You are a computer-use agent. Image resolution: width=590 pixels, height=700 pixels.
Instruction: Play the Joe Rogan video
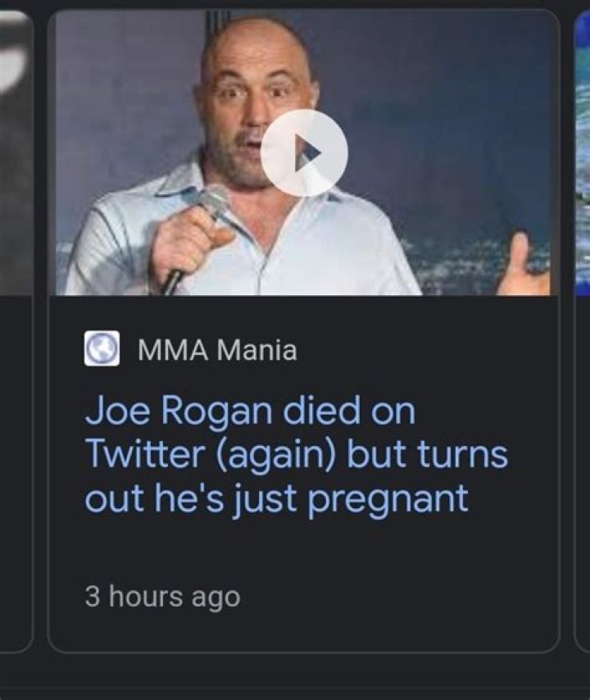pos(304,153)
